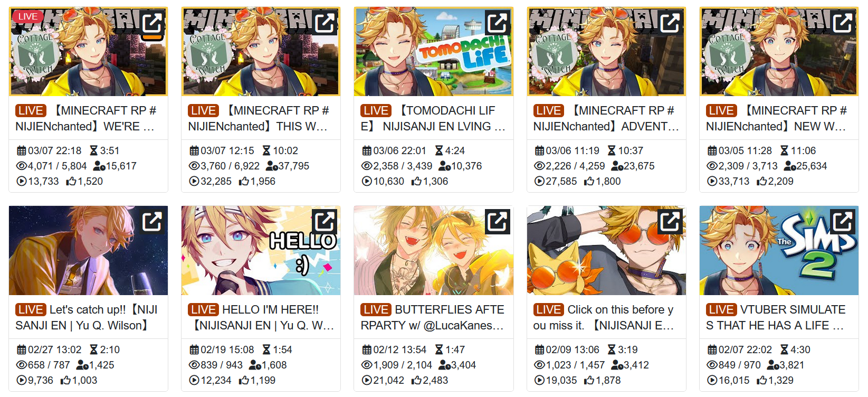Screen dimensions: 868x397
Task: Click the red LIVE badge on first thumbnail
Action: tap(28, 16)
